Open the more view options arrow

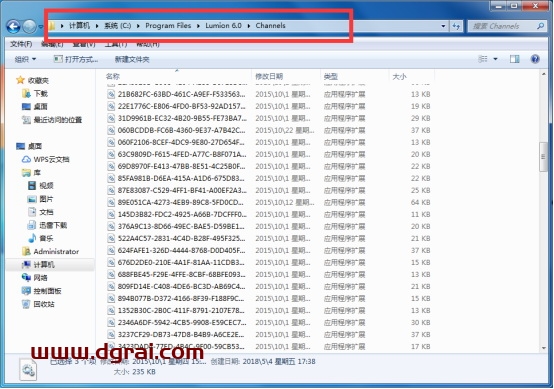[x=495, y=59]
